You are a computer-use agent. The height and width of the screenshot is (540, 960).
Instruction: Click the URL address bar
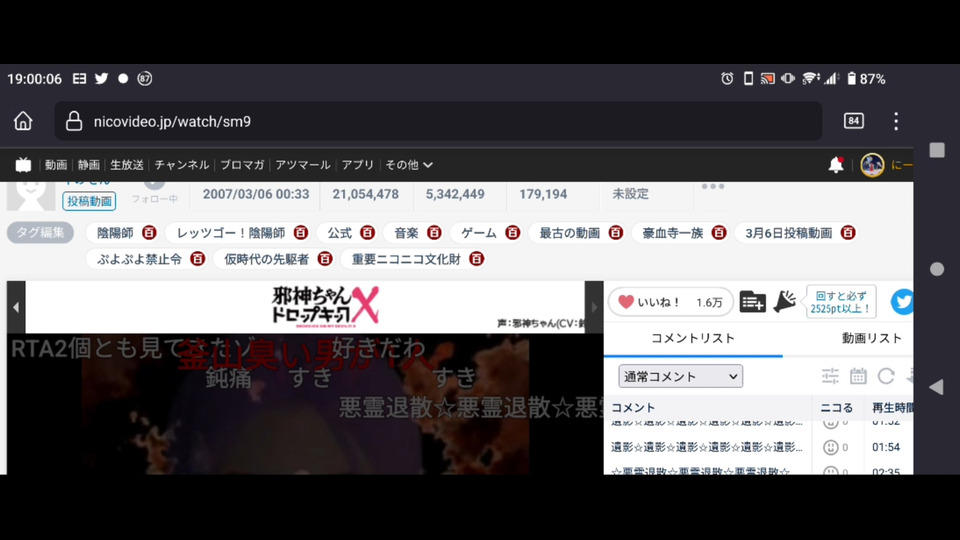pos(438,121)
